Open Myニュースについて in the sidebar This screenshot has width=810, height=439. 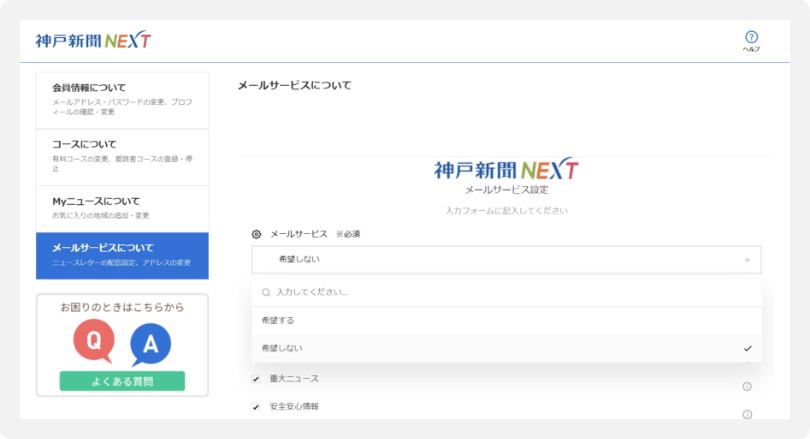tap(122, 209)
